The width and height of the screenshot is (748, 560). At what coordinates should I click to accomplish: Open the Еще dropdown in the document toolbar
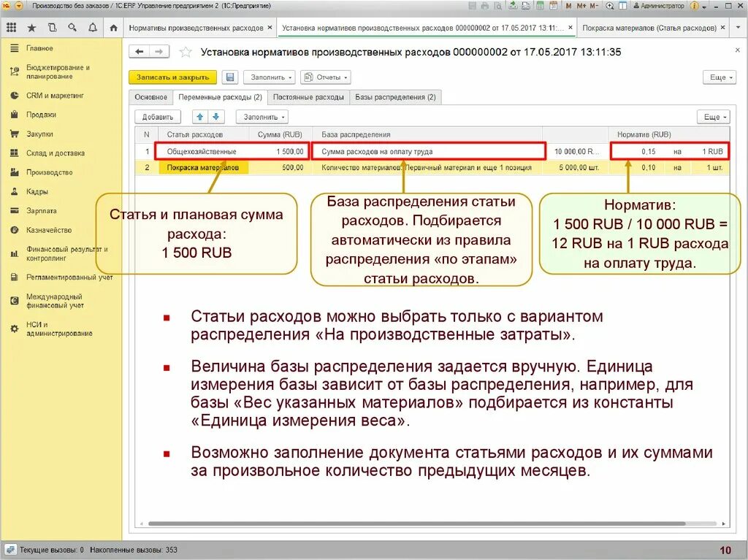pyautogui.click(x=720, y=77)
